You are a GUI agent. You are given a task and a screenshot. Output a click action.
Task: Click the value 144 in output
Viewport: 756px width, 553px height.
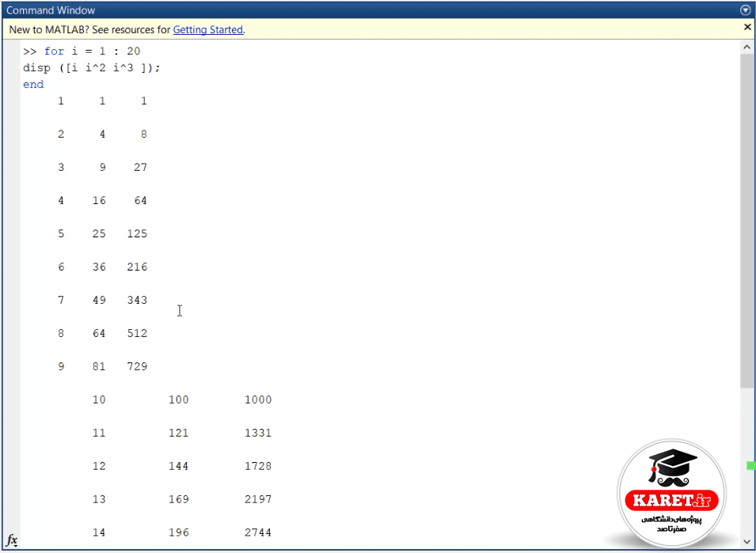tap(178, 466)
